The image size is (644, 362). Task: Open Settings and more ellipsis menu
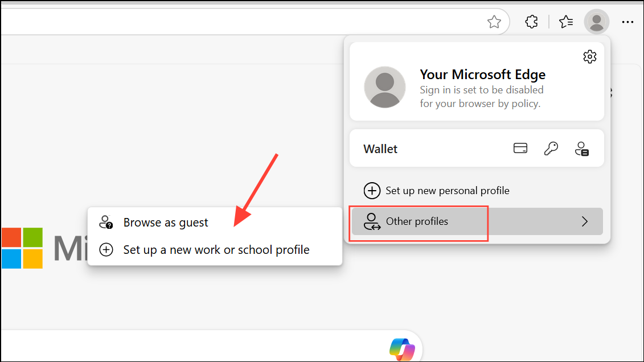627,21
